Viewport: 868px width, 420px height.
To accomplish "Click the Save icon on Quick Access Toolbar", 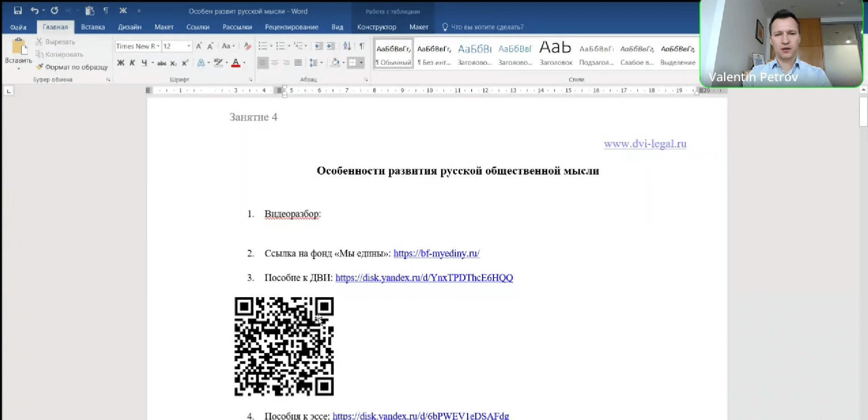I will coord(18,10).
